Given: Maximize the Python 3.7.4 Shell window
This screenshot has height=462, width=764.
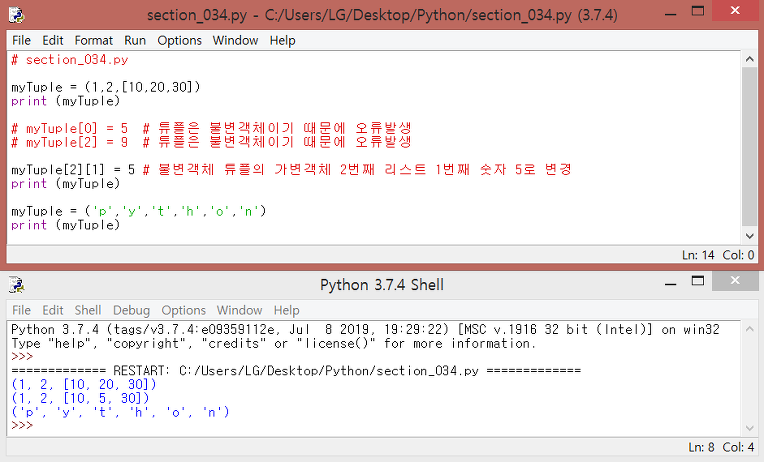Looking at the screenshot, I should tap(698, 281).
